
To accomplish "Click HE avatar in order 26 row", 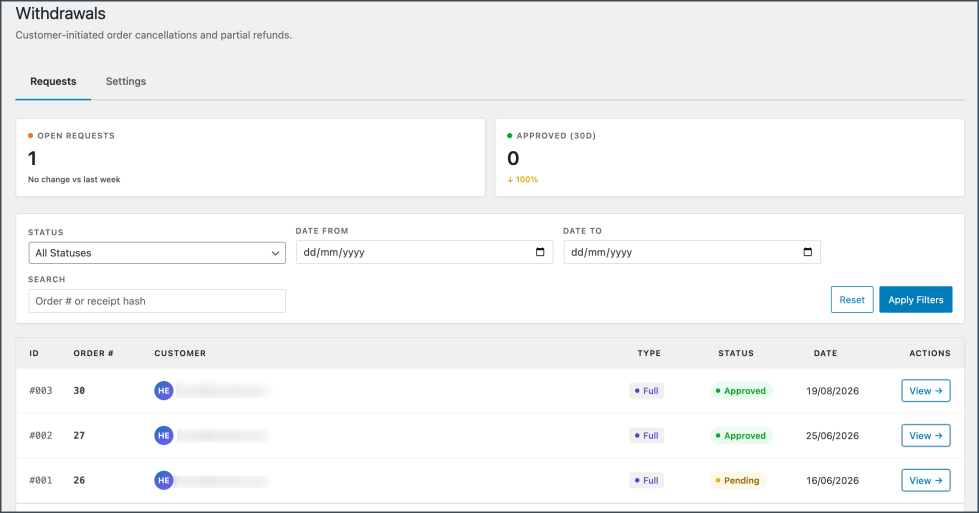I will coord(164,481).
